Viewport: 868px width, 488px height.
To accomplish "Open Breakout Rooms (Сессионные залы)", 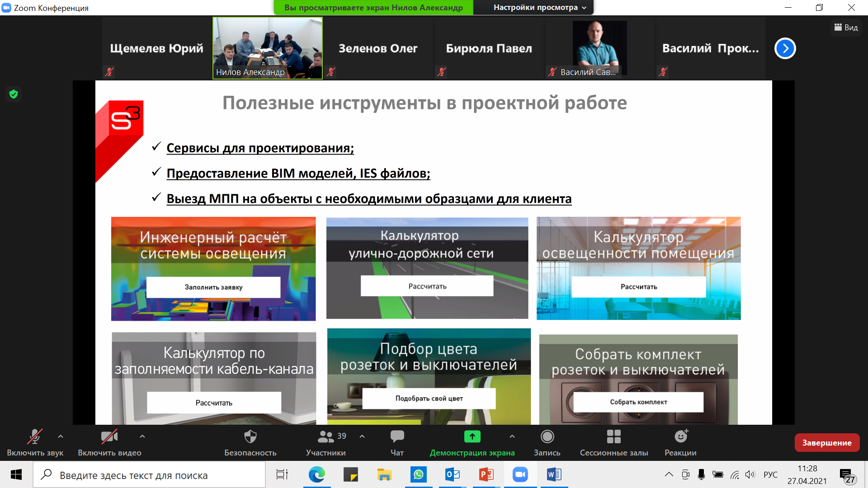I will click(613, 437).
